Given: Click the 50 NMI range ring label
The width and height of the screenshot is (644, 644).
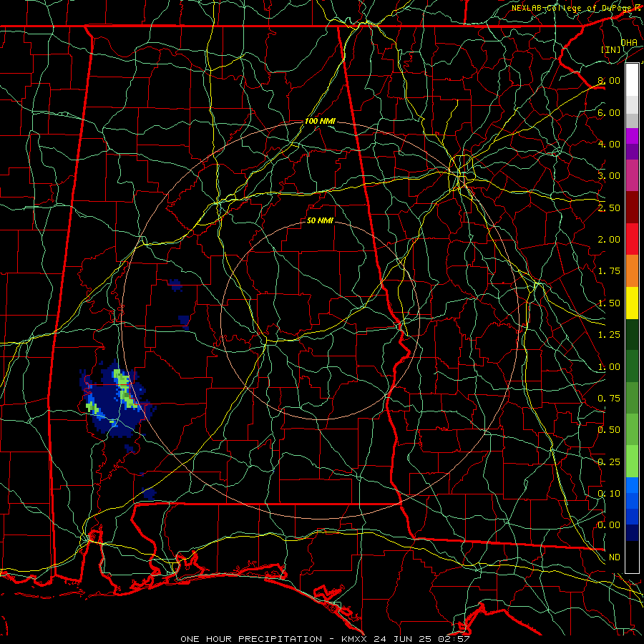Looking at the screenshot, I should [x=320, y=220].
